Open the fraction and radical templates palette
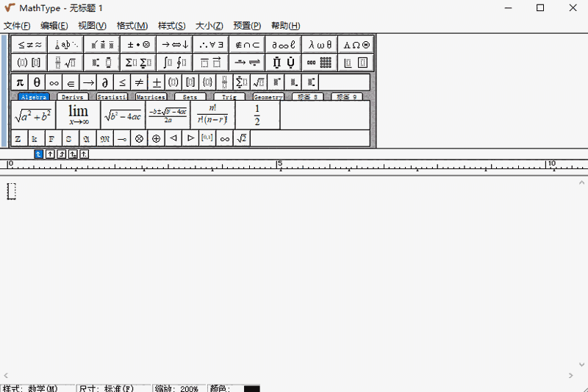This screenshot has width=588, height=392. pyautogui.click(x=65, y=63)
